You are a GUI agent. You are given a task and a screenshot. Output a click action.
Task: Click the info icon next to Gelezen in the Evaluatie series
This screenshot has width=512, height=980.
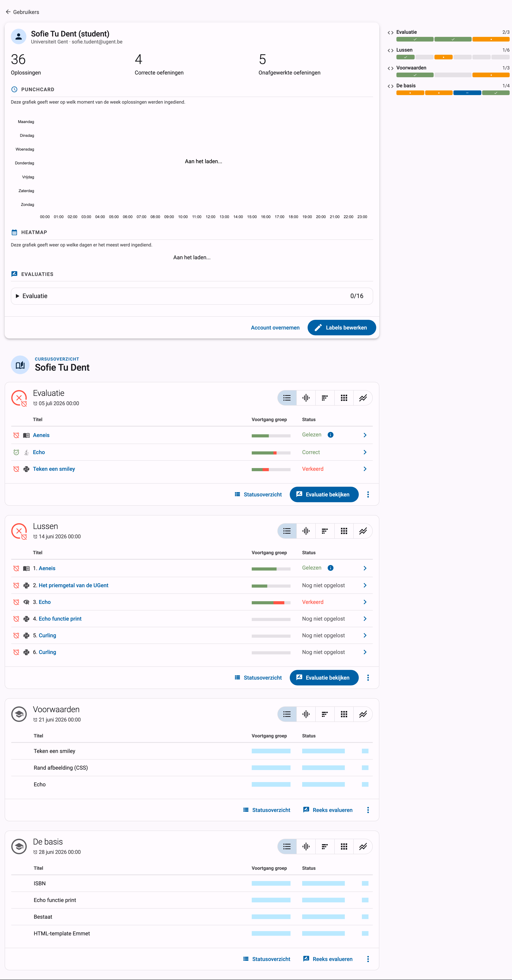331,435
